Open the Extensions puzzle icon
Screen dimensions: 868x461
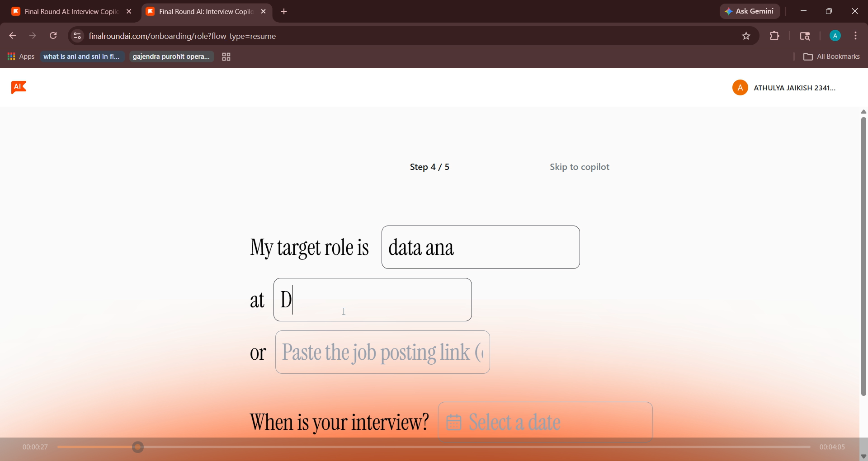point(775,36)
